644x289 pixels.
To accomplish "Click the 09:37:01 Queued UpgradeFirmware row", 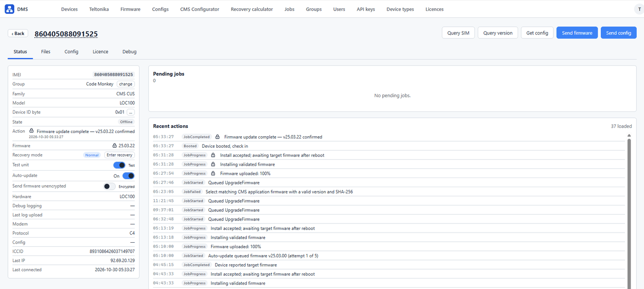I will [x=389, y=210].
